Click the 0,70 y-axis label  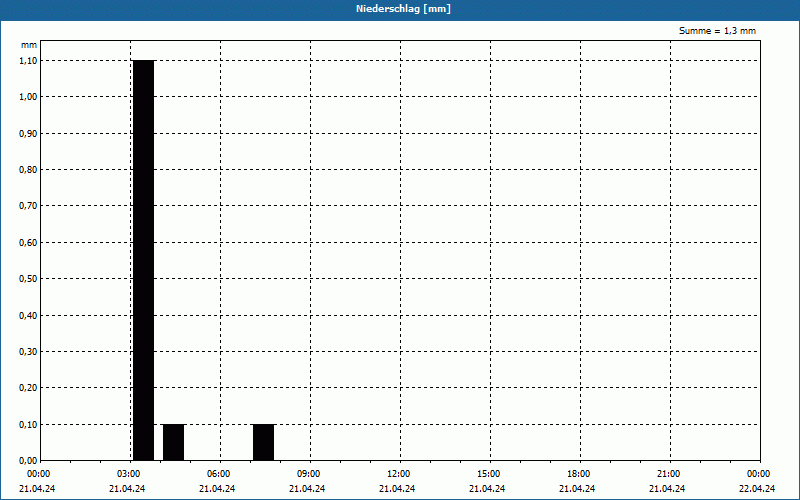28,206
